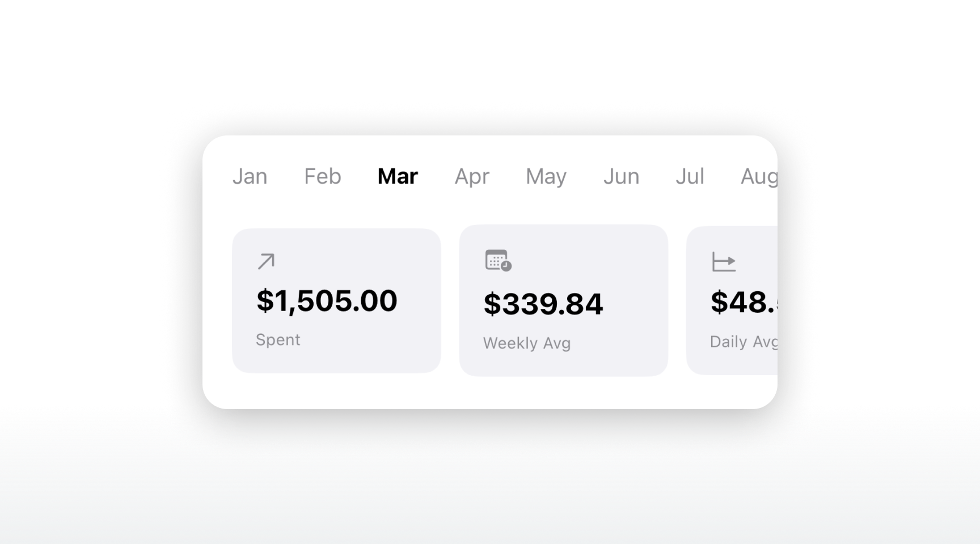The height and width of the screenshot is (544, 980).
Task: Click the Jul month label
Action: point(690,176)
